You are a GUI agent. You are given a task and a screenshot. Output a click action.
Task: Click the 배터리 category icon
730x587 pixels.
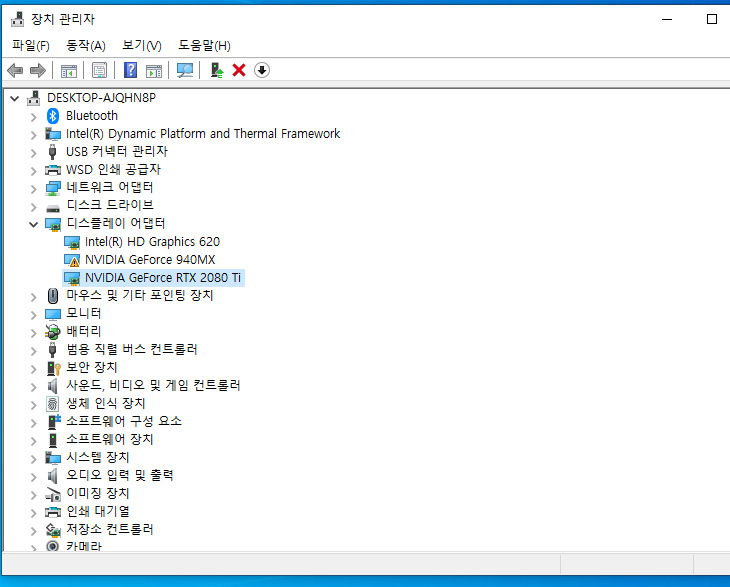(53, 331)
